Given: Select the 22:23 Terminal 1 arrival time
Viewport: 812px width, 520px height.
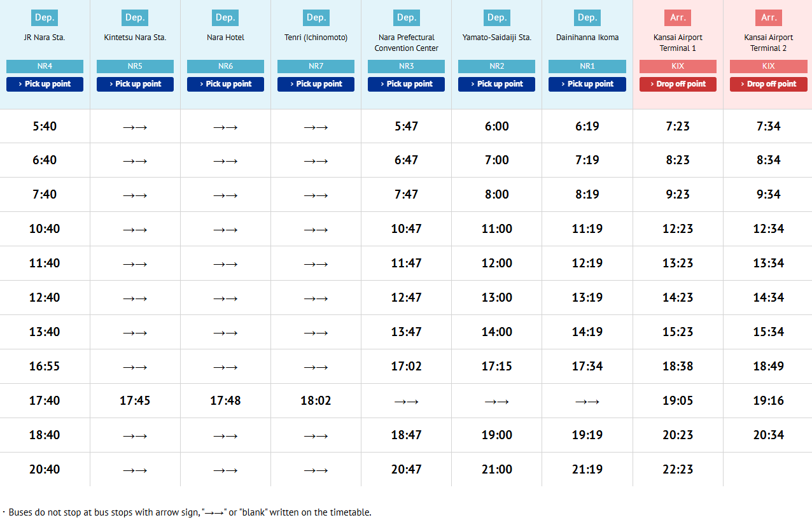Looking at the screenshot, I should pos(678,470).
